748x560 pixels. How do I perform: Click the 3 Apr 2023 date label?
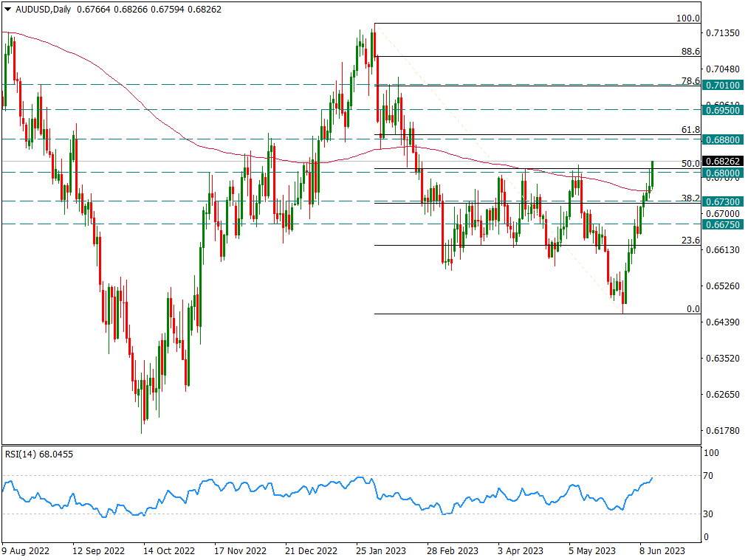coord(520,551)
